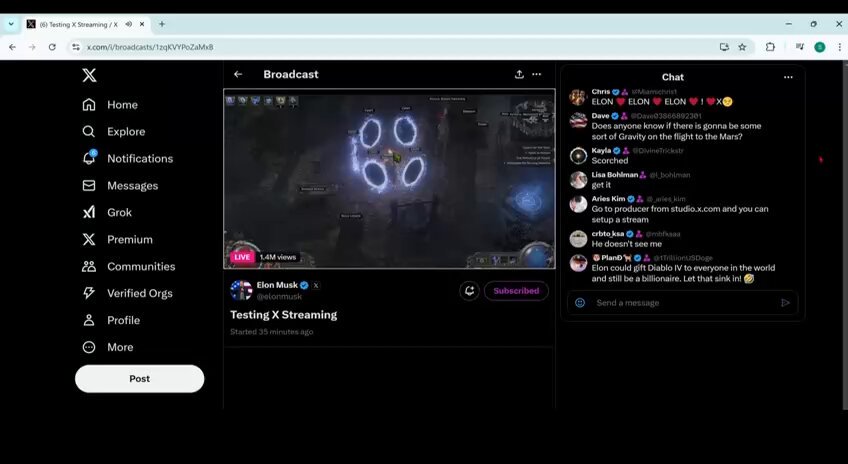Click the LIVE badge on video
This screenshot has height=464, width=848.
(x=242, y=257)
